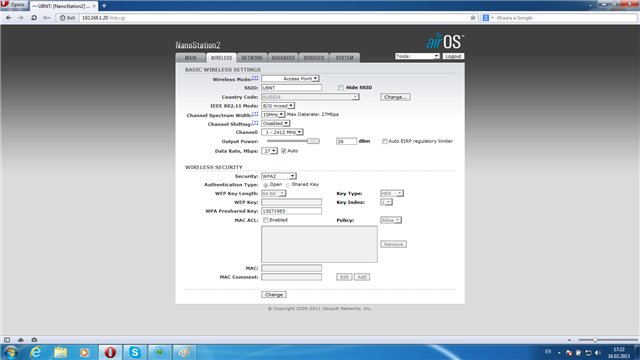
Task: Click the SSID input field
Action: click(x=291, y=88)
